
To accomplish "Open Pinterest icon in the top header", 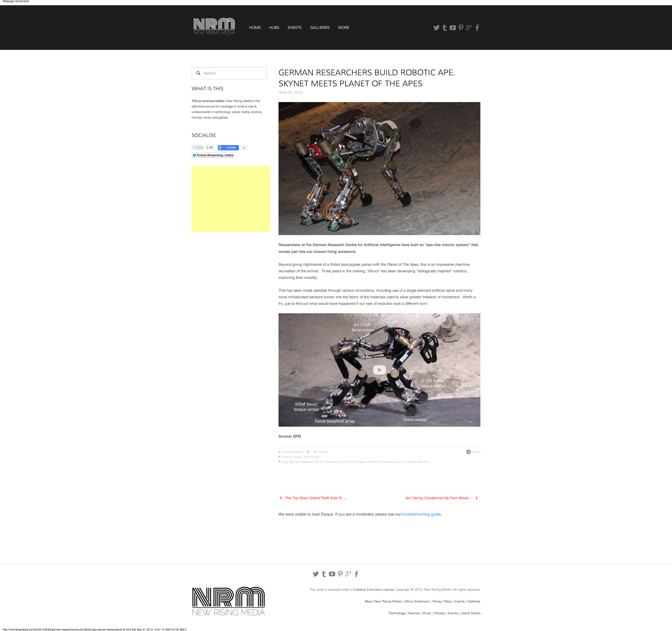I will pyautogui.click(x=461, y=28).
